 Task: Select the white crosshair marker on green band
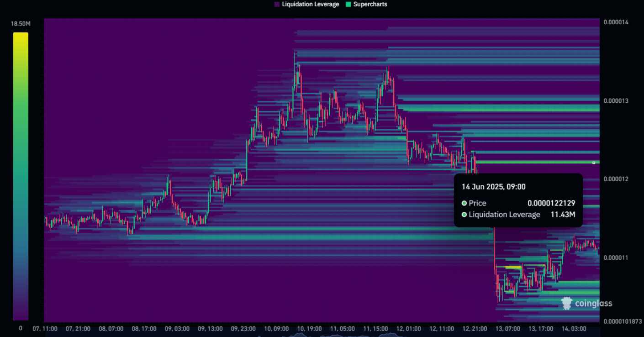(594, 163)
